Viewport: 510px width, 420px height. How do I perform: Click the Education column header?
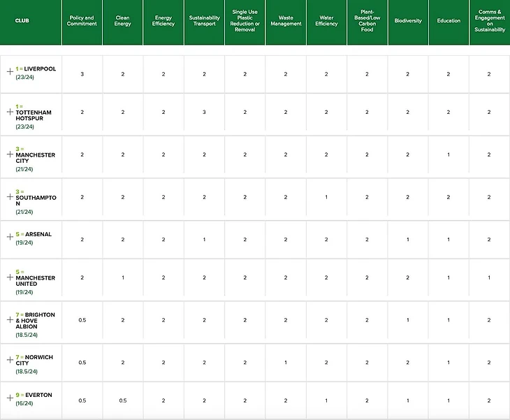coord(449,20)
